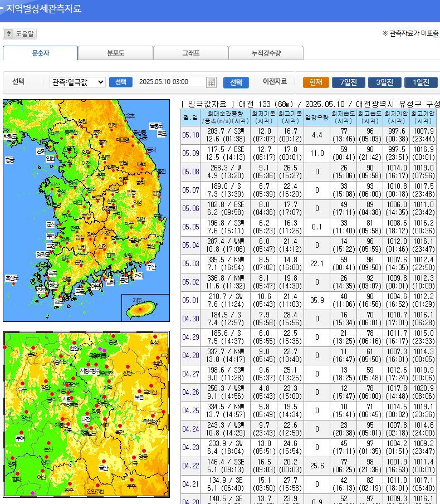Screen dimensions: 440x504
Task: Click the orange 현재 button
Action: click(x=316, y=82)
